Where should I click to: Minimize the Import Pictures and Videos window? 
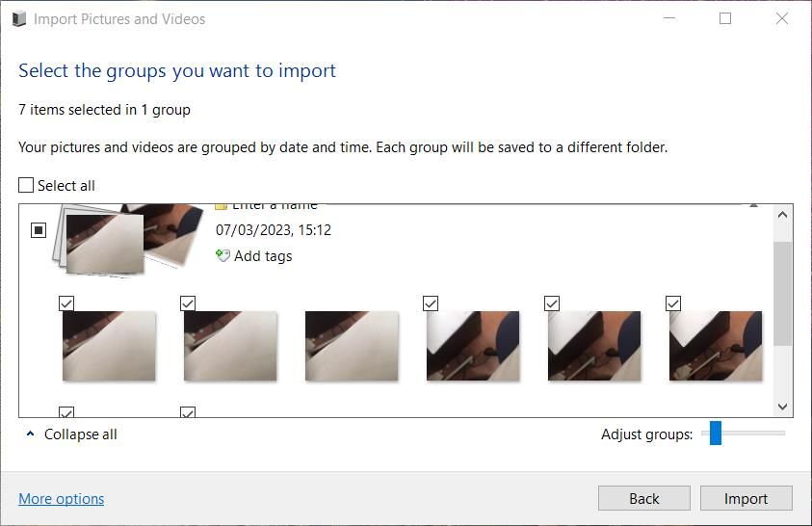(x=669, y=18)
